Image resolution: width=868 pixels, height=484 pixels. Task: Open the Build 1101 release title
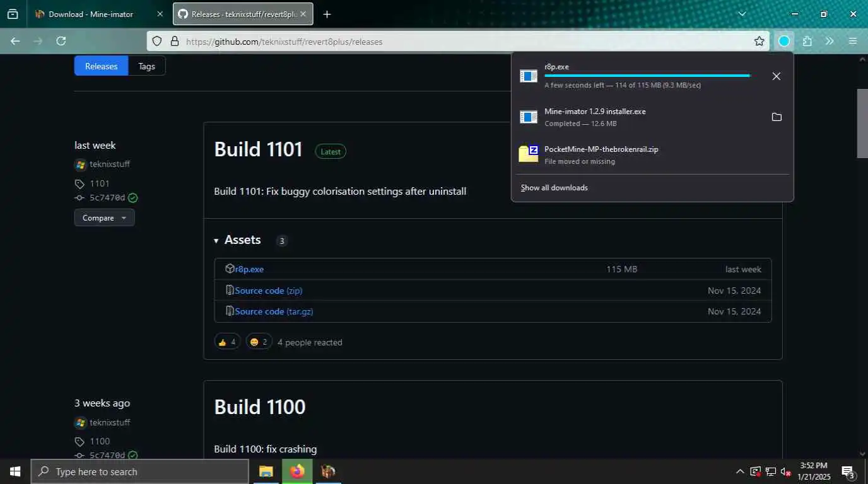point(258,149)
